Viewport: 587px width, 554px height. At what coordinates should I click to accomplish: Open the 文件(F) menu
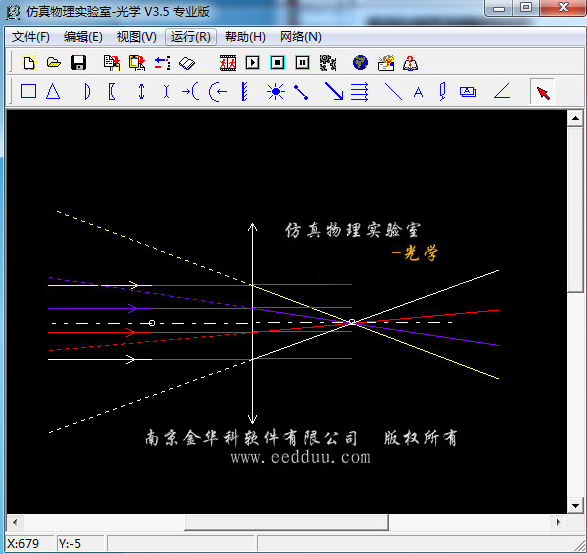pos(31,37)
